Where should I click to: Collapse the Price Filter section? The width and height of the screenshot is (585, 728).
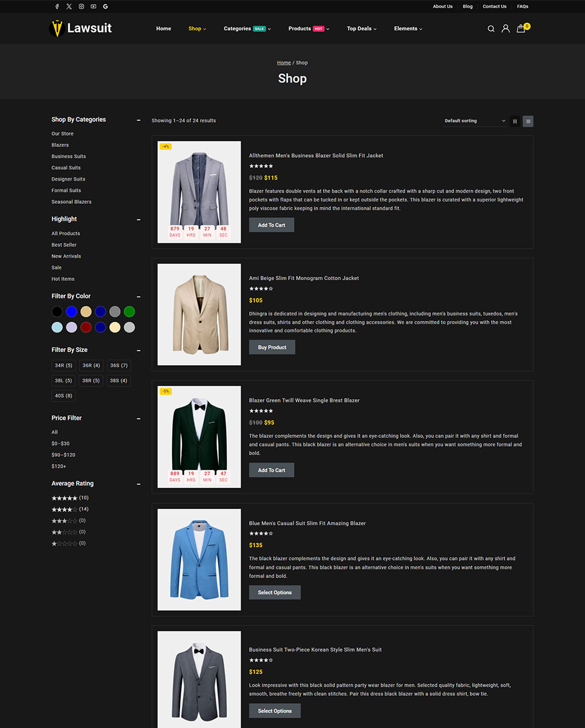pyautogui.click(x=139, y=419)
